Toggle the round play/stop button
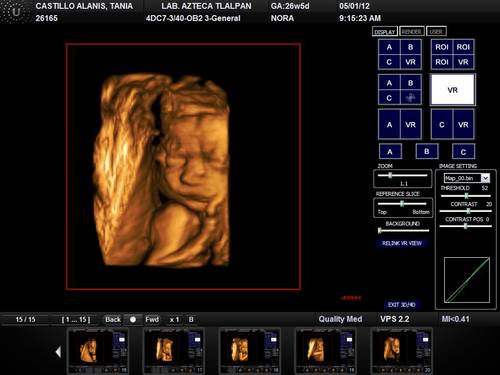 click(133, 319)
